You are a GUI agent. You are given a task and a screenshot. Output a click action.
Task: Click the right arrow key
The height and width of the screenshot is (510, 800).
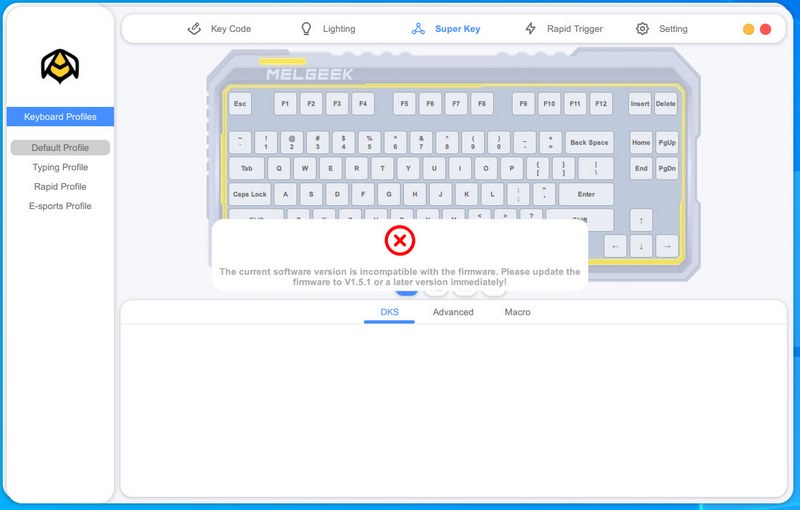click(x=667, y=246)
